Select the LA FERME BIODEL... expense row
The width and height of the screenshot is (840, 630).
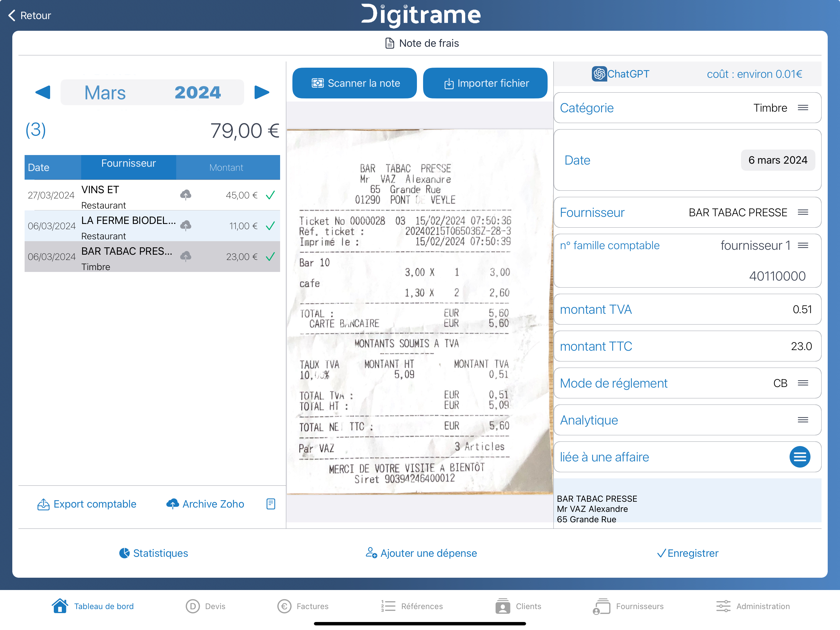(152, 226)
